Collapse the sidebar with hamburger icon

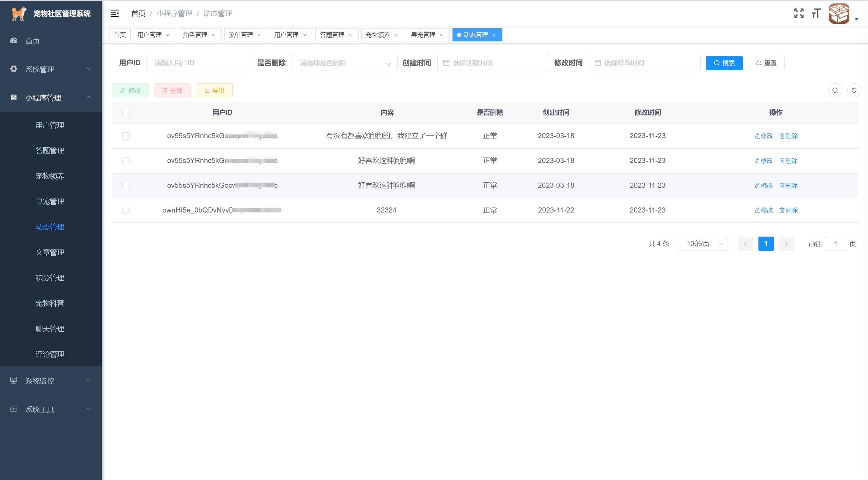(x=115, y=13)
